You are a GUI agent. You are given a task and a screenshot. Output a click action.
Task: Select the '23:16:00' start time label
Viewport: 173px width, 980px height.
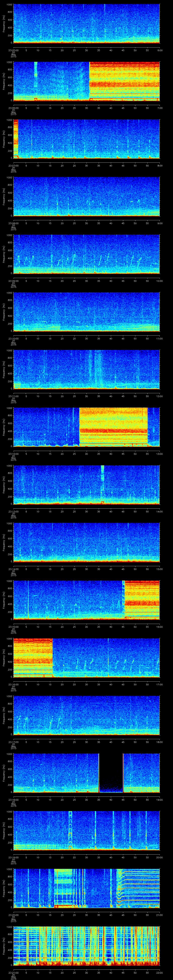coord(13,685)
